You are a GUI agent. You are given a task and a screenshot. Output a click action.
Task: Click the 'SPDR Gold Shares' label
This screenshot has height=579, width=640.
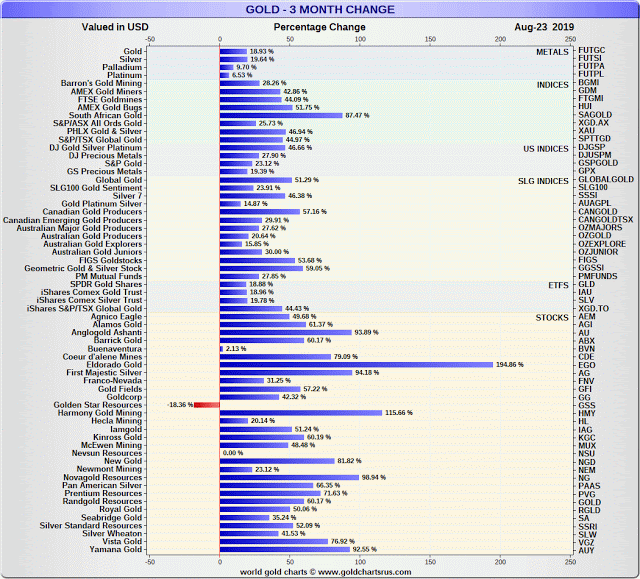point(106,284)
